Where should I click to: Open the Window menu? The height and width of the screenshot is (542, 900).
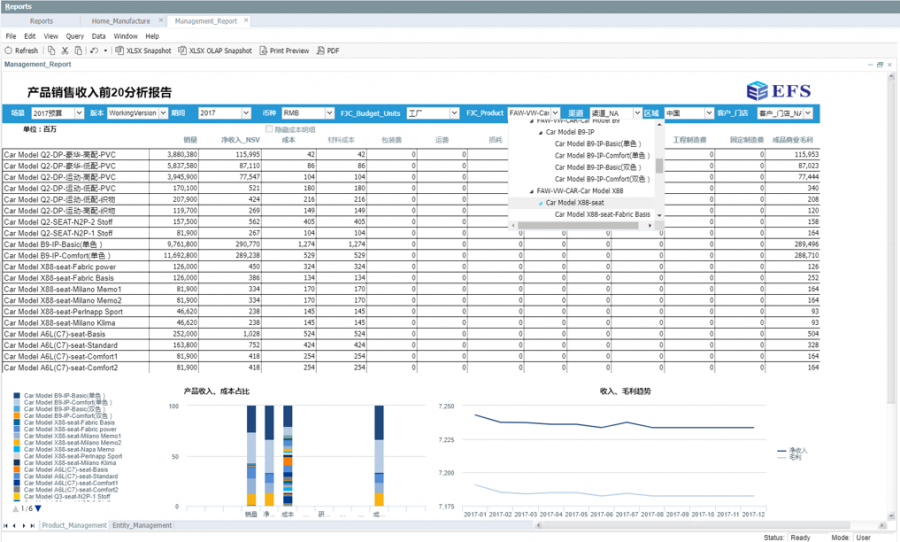[x=125, y=36]
